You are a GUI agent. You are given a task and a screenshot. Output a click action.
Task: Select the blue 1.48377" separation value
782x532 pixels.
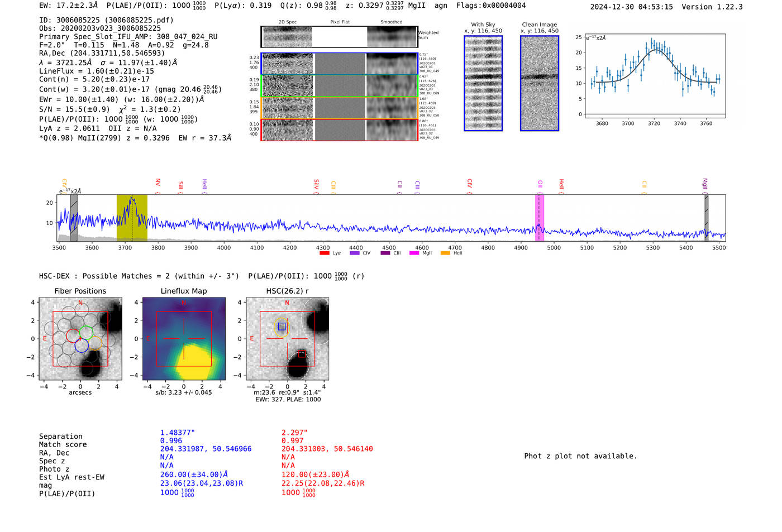tap(178, 433)
